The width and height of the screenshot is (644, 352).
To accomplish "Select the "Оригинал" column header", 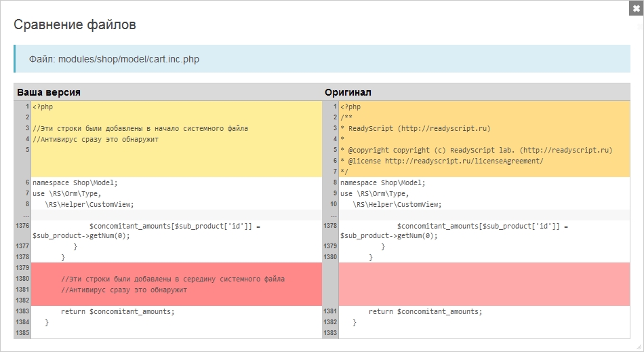I will coord(348,92).
